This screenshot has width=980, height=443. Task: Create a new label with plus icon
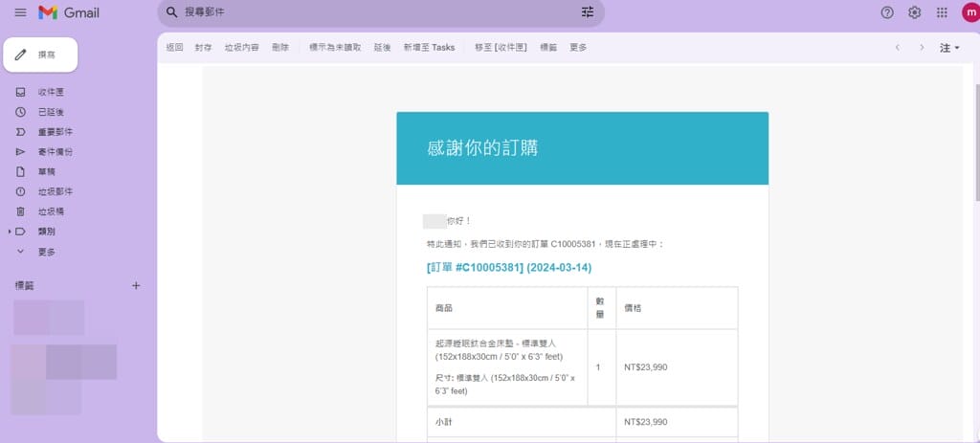(136, 285)
